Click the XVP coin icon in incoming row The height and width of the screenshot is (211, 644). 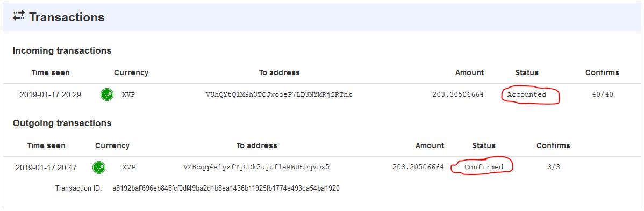(107, 94)
